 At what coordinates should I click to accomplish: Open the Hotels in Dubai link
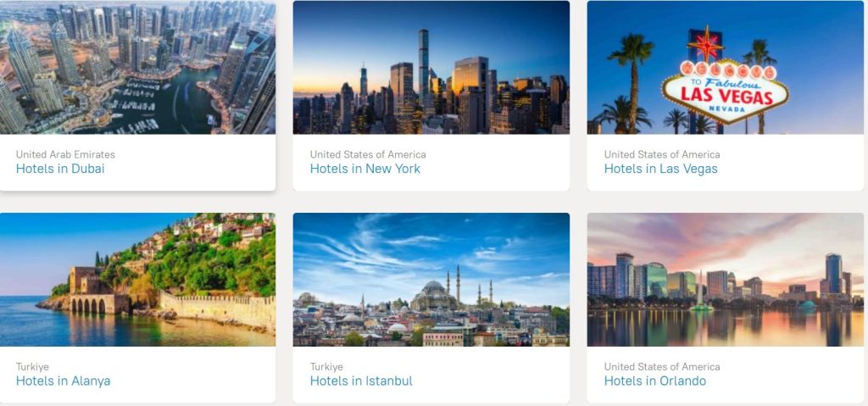point(60,169)
